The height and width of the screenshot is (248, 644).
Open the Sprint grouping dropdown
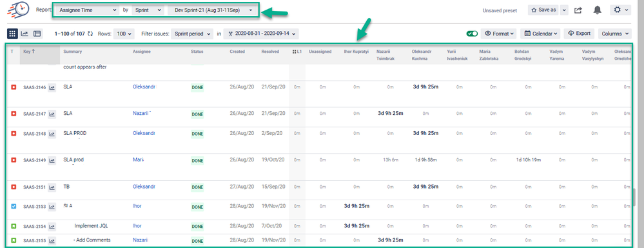pyautogui.click(x=148, y=10)
